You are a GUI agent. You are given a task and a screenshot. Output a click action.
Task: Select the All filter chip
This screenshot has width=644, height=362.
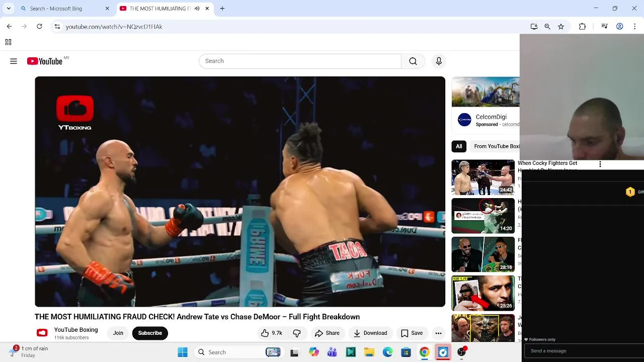click(x=459, y=146)
